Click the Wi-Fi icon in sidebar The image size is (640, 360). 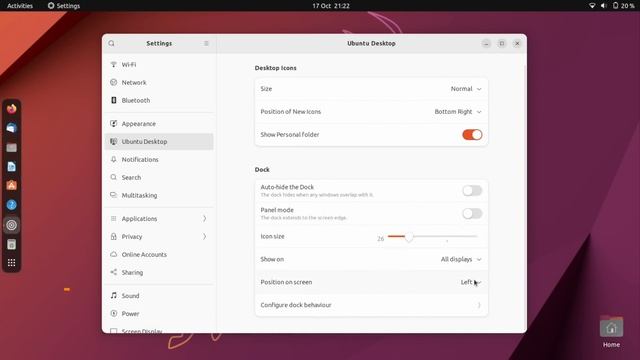[x=113, y=64]
